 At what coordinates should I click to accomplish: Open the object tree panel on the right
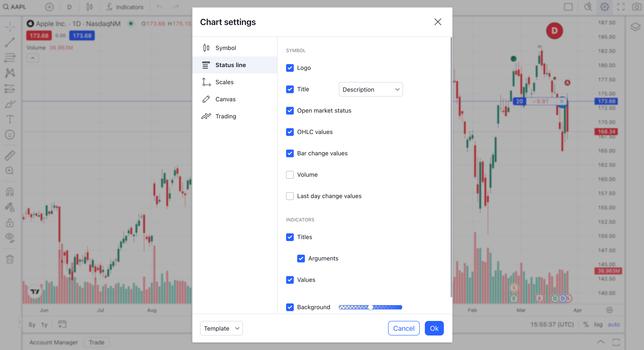pos(635,27)
